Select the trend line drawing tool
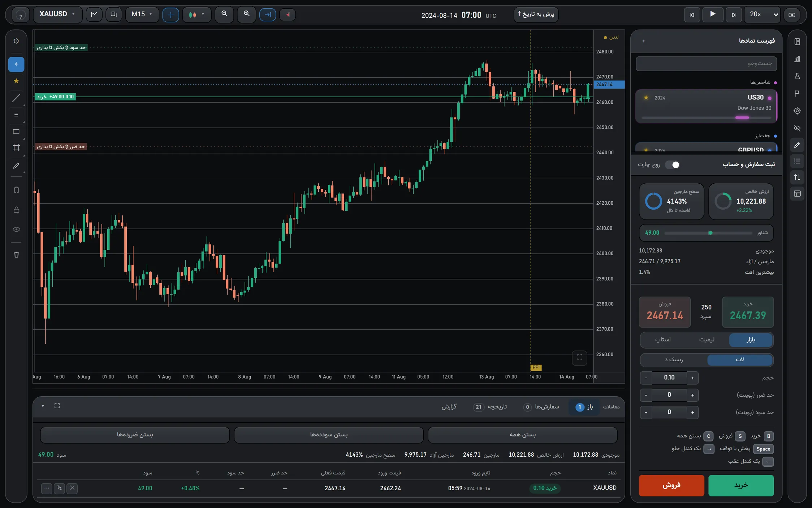812x508 pixels. (16, 98)
